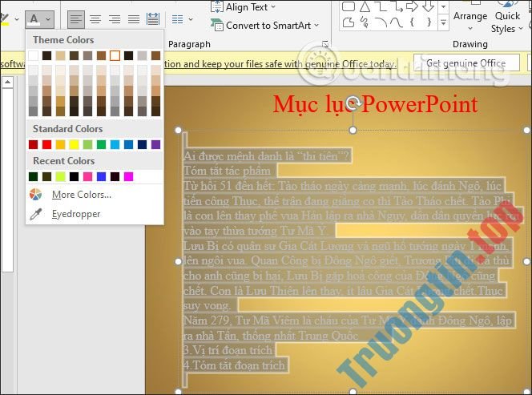Open the Arrange dropdown
532x395 pixels.
[x=470, y=21]
